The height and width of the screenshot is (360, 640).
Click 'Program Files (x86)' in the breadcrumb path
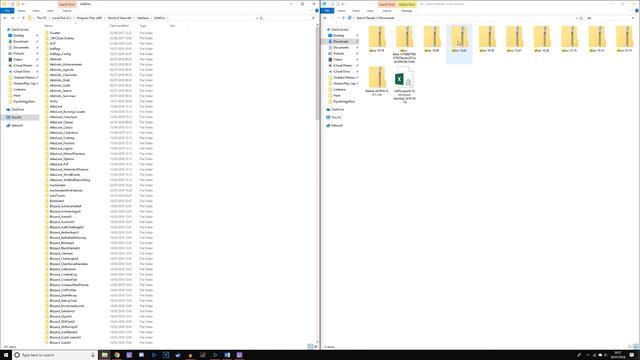pos(89,18)
